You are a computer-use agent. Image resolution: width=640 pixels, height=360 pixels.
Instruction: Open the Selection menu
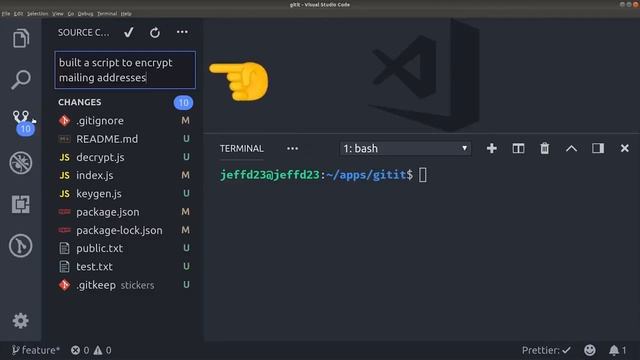point(38,13)
